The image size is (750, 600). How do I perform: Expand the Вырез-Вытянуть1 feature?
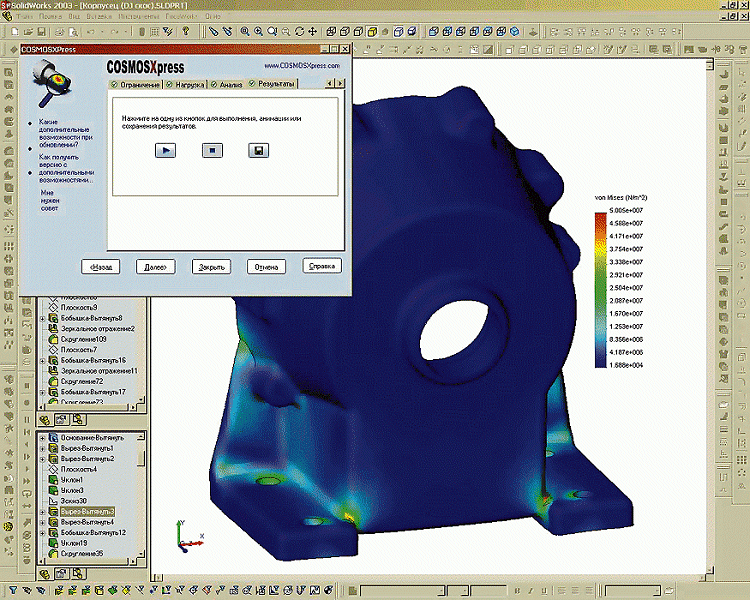43,448
